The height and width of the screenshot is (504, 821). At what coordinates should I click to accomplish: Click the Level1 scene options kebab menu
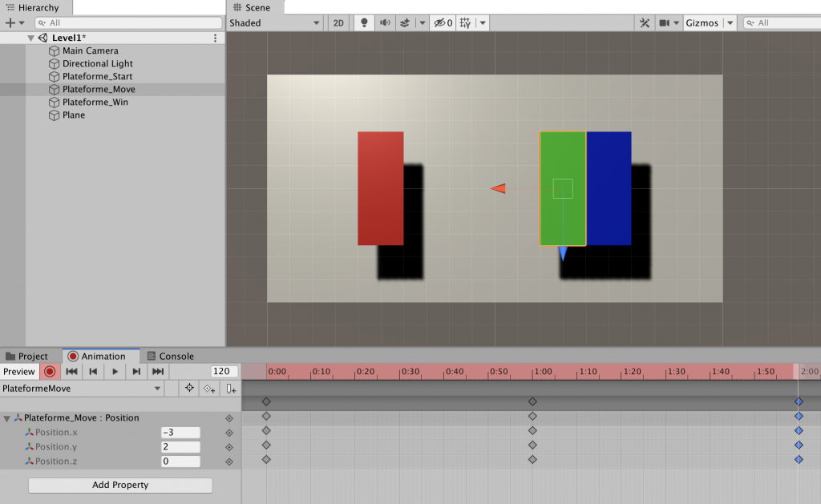click(x=215, y=38)
